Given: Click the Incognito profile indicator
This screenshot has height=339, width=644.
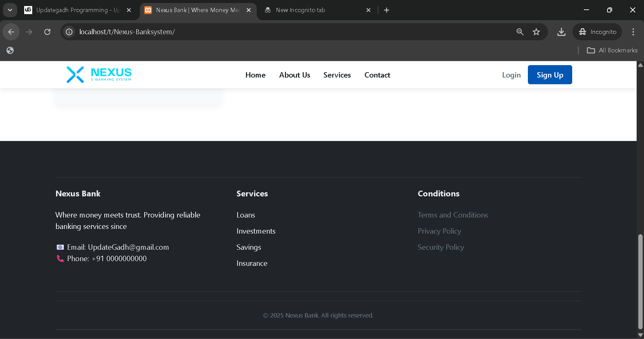Looking at the screenshot, I should point(597,32).
